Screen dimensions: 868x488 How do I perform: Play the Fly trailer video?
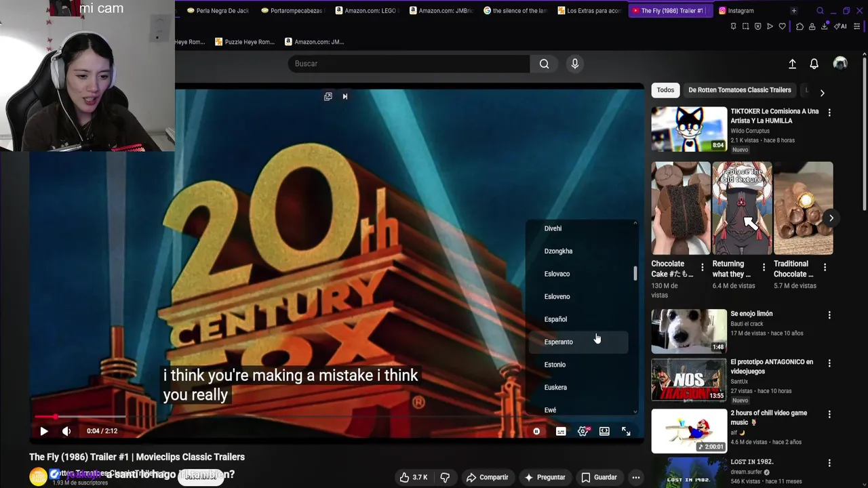pos(44,431)
